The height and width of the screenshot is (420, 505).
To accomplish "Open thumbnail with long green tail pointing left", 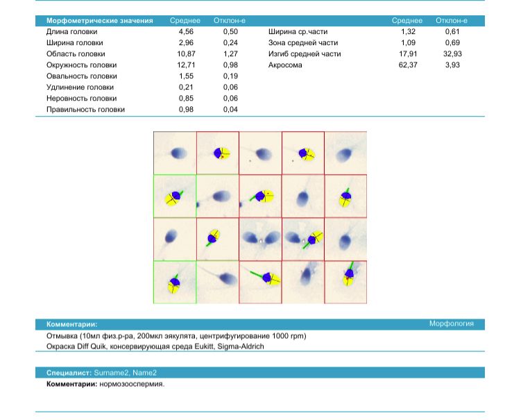I will coord(260,282).
